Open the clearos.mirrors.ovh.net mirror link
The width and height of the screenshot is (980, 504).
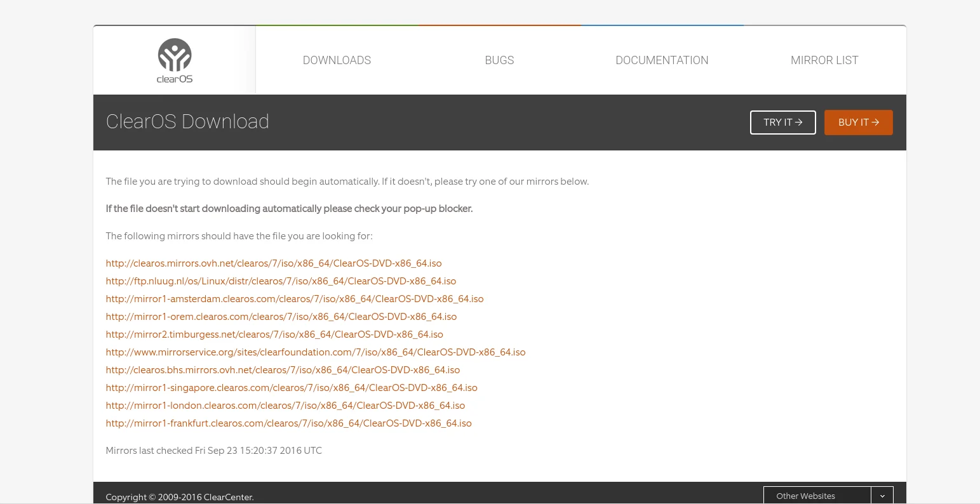coord(274,263)
